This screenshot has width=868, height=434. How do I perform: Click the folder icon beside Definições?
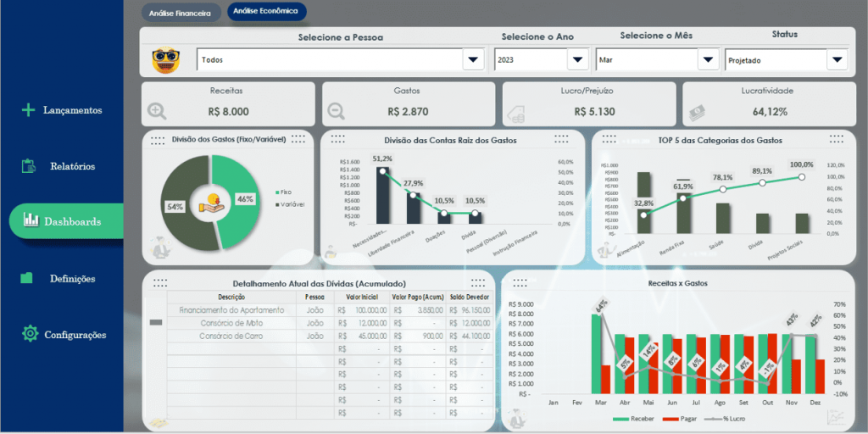click(x=26, y=278)
